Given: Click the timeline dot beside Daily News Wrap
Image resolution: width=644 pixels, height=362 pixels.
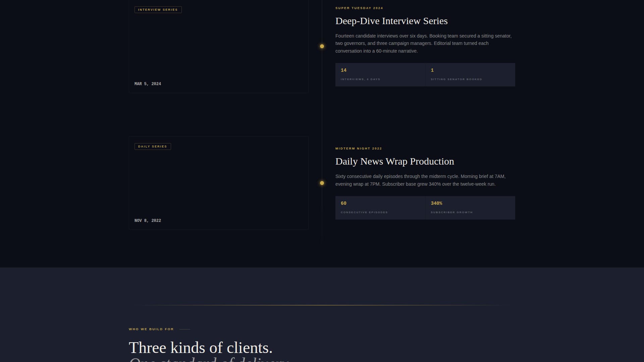Looking at the screenshot, I should (322, 183).
